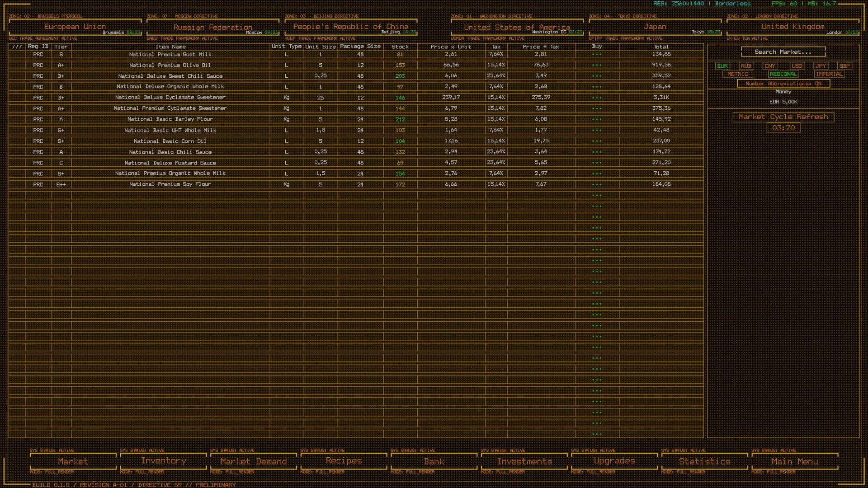Image resolution: width=868 pixels, height=488 pixels.
Task: Click the 275,39 price plus tax value
Action: [541, 98]
